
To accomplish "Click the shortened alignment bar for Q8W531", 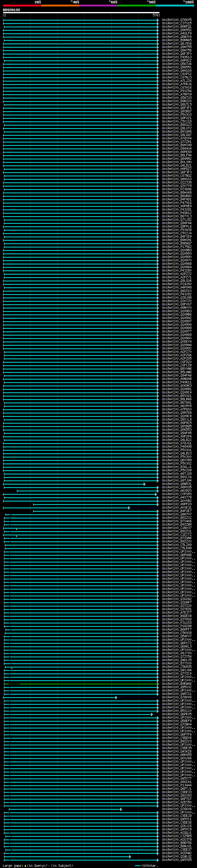I will [x=75, y=484].
